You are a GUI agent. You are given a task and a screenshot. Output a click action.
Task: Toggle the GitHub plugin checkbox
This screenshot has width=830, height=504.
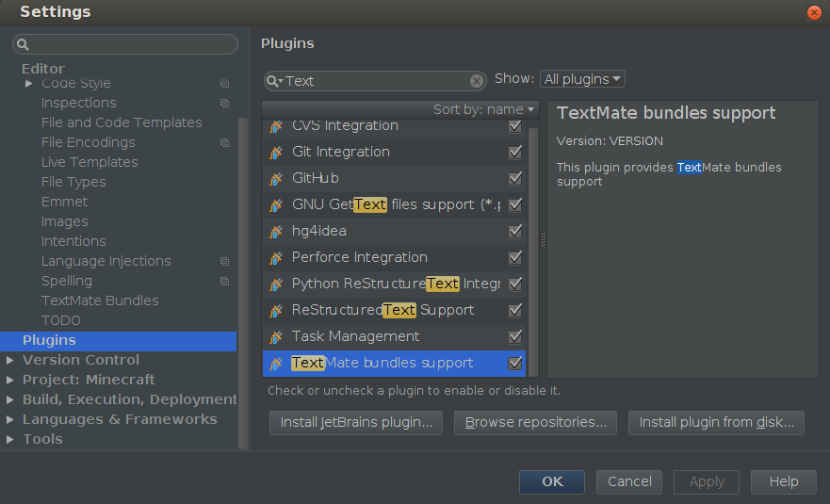[x=515, y=179]
